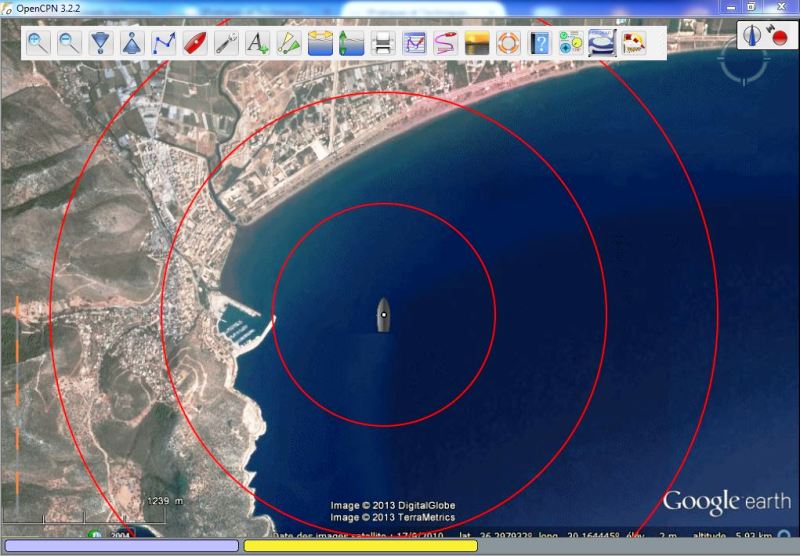Click the own-ship icon in the bay

coord(383,315)
